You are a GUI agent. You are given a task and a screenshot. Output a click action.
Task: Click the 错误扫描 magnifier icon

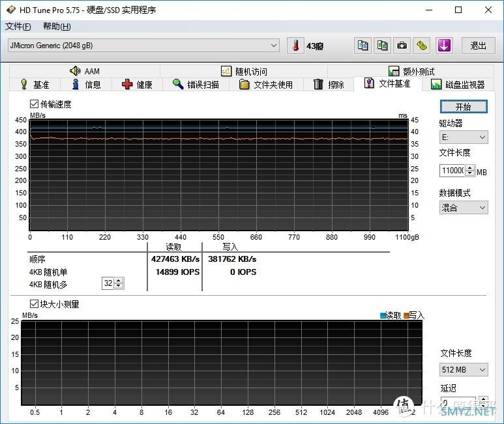pos(178,84)
